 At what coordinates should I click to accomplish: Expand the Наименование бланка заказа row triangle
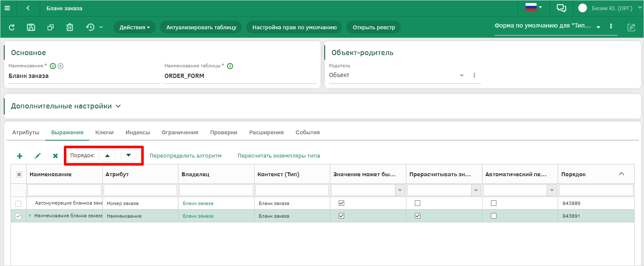click(x=30, y=216)
